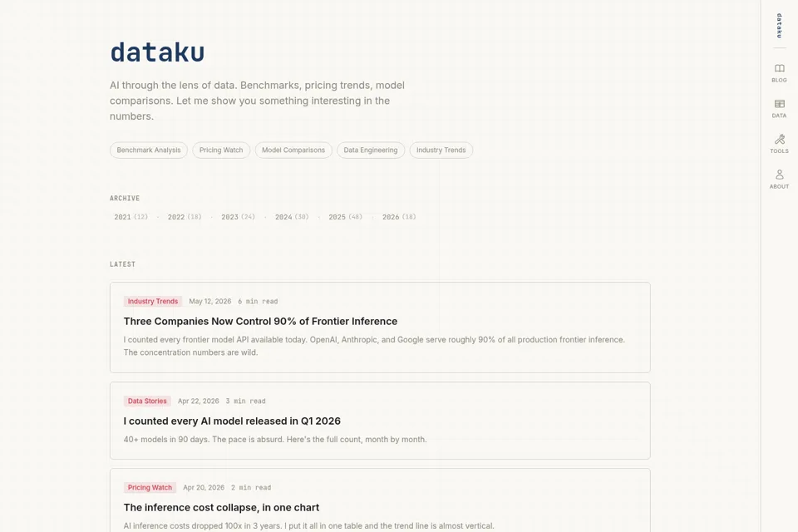Click the excerpt beginning '40+ models in 90 days'

click(x=275, y=440)
